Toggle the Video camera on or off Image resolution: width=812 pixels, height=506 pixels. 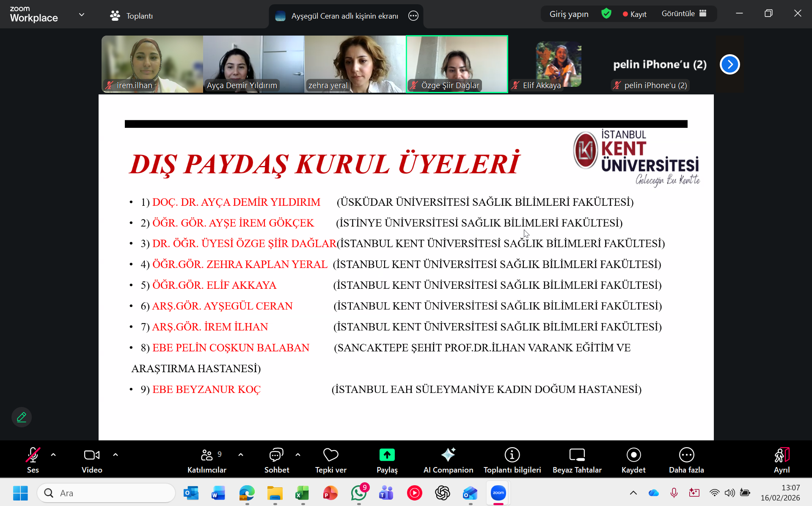coord(92,460)
